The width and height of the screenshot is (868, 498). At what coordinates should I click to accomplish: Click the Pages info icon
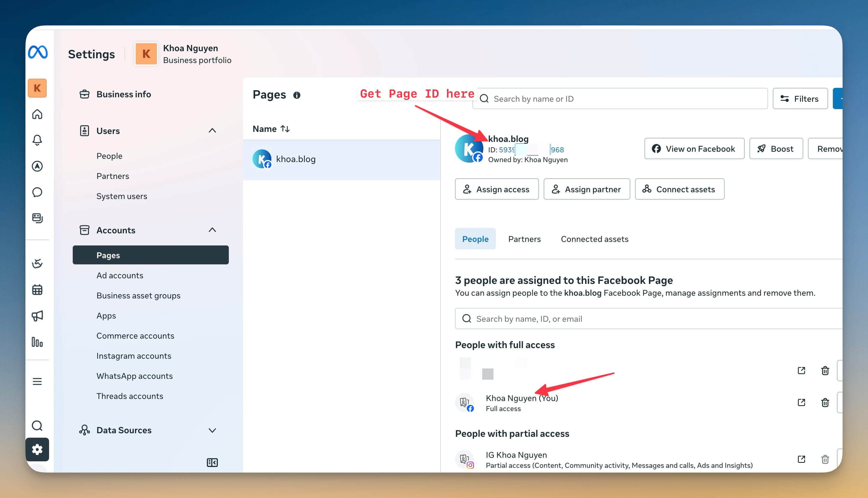tap(297, 95)
